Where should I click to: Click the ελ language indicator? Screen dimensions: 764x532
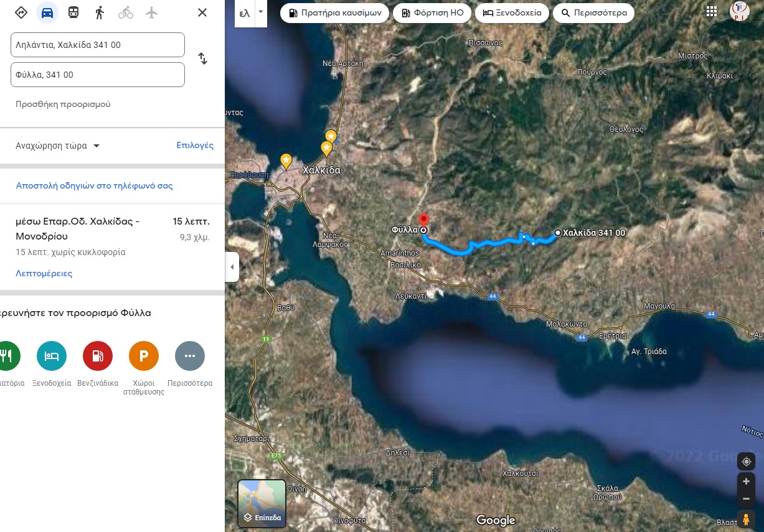[245, 12]
